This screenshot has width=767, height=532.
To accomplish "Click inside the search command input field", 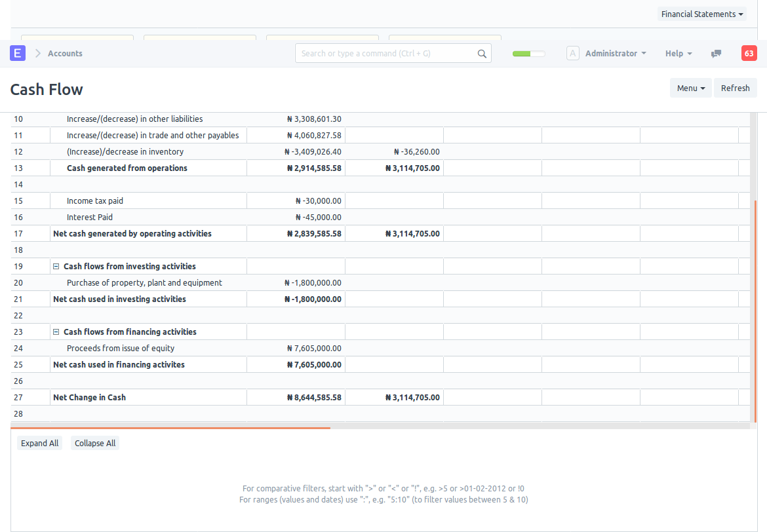I will click(387, 52).
